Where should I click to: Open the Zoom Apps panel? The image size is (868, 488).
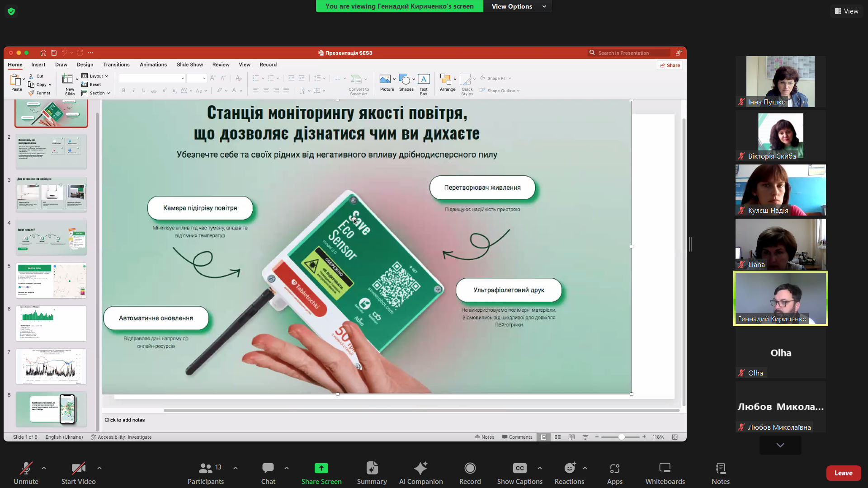tap(614, 473)
